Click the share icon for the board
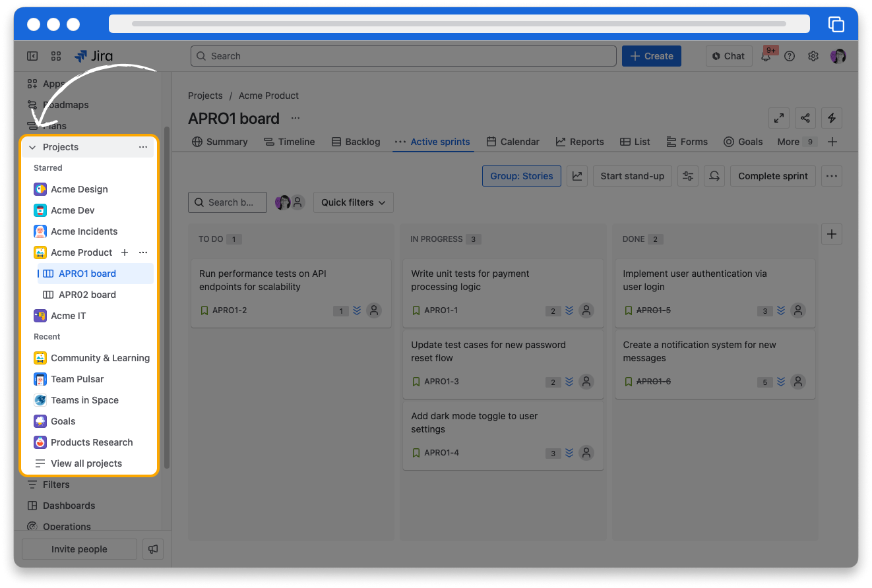Screen dimensions: 872x588 tap(805, 118)
